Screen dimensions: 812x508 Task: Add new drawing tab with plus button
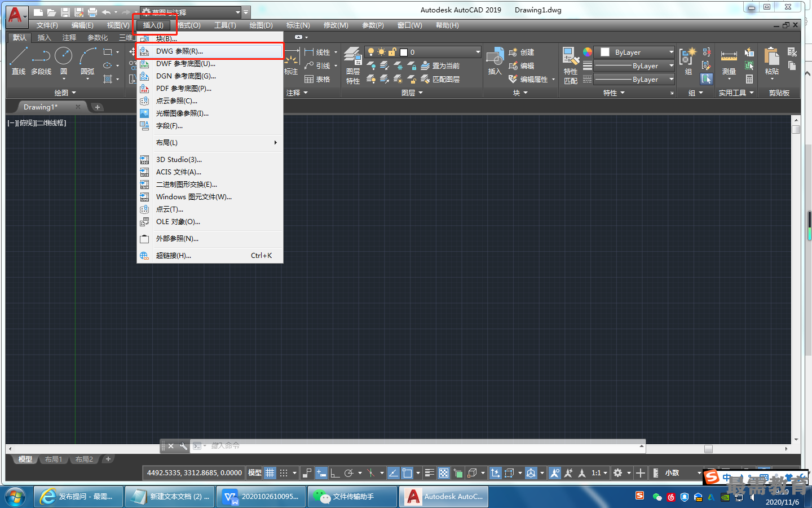[98, 107]
